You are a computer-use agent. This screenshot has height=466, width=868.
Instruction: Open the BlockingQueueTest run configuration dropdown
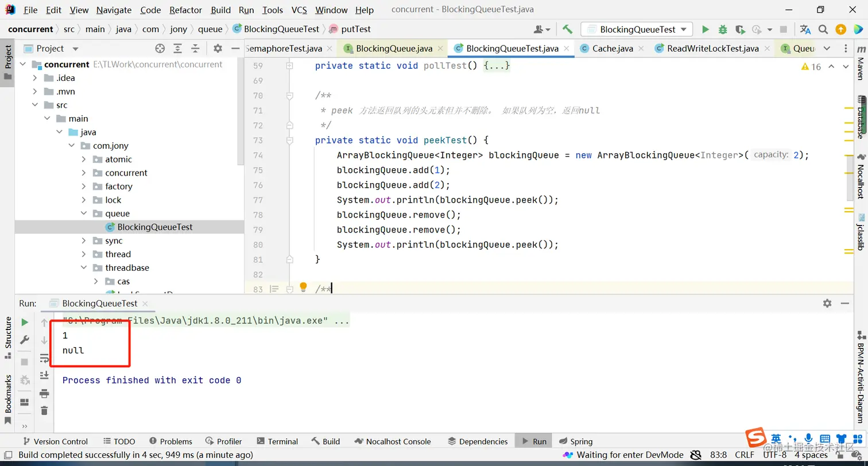(637, 29)
